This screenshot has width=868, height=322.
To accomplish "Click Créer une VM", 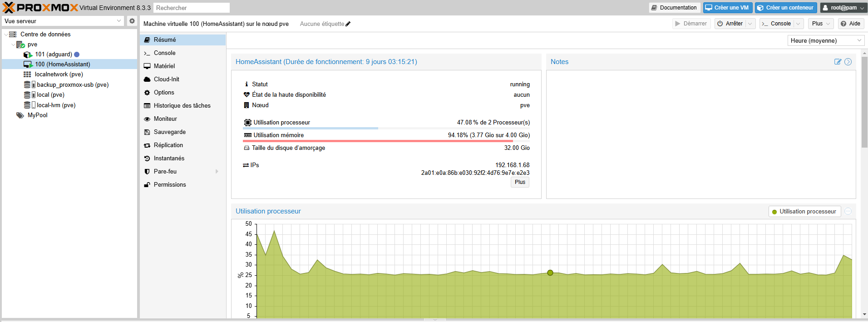I will [x=727, y=8].
